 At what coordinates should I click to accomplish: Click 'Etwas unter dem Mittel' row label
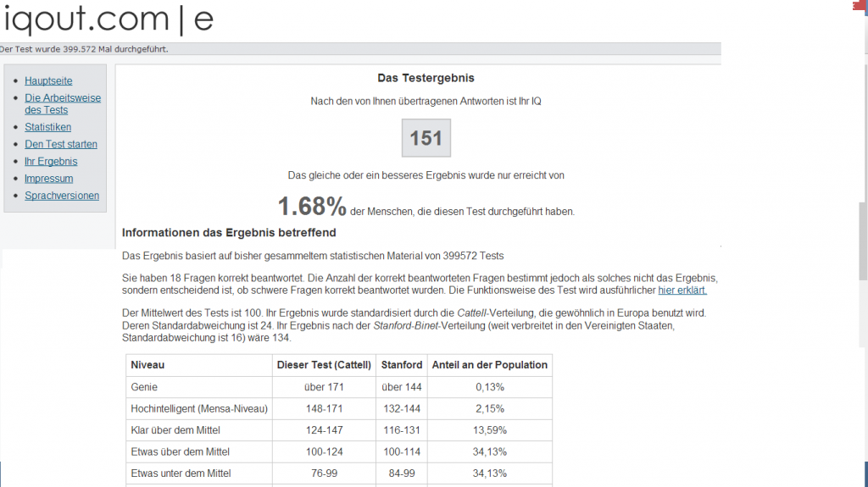[181, 473]
